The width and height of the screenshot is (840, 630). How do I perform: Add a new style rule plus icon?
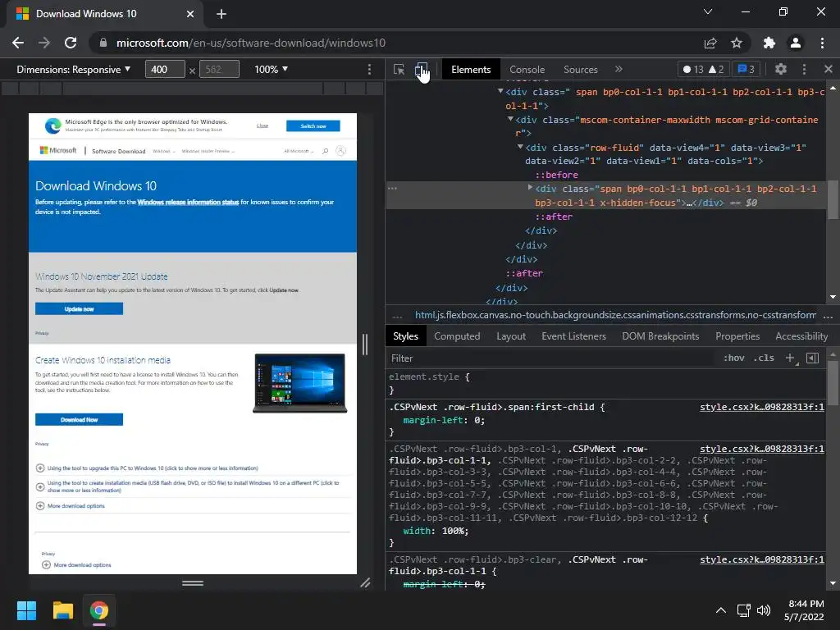coord(790,358)
